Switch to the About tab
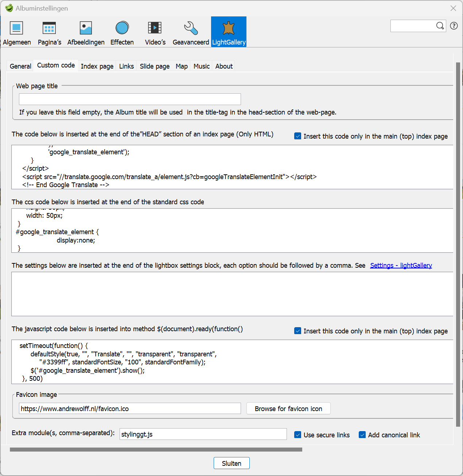This screenshot has width=463, height=476. coord(223,66)
